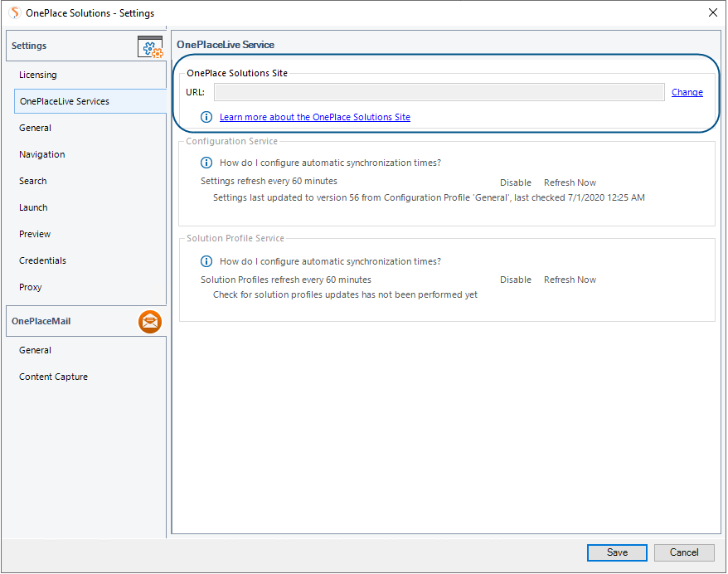728x574 pixels.
Task: Cancel the settings dialog
Action: (x=684, y=552)
